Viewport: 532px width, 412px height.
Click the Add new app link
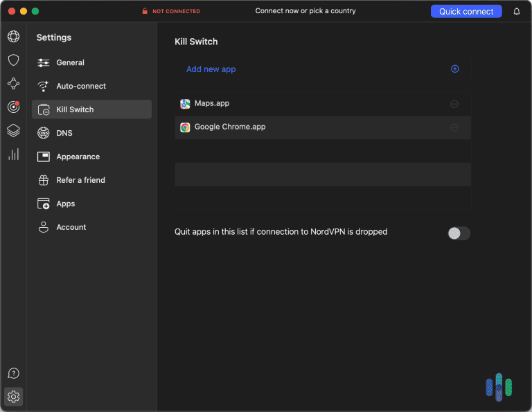click(211, 69)
